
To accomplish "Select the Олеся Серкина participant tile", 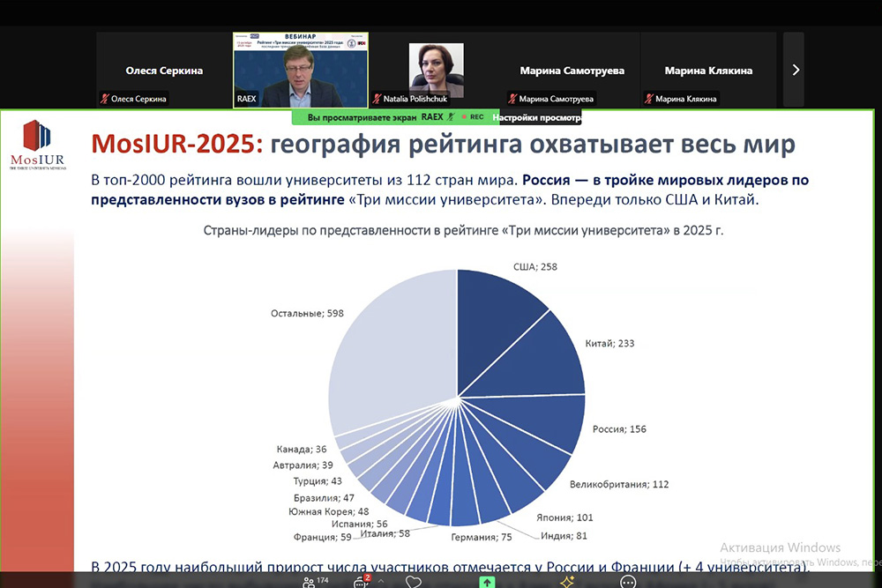I will pyautogui.click(x=164, y=71).
